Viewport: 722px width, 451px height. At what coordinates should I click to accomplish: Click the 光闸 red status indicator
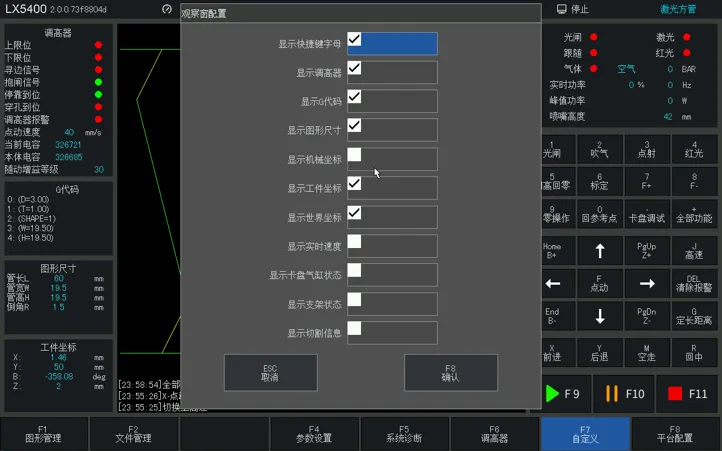point(594,37)
